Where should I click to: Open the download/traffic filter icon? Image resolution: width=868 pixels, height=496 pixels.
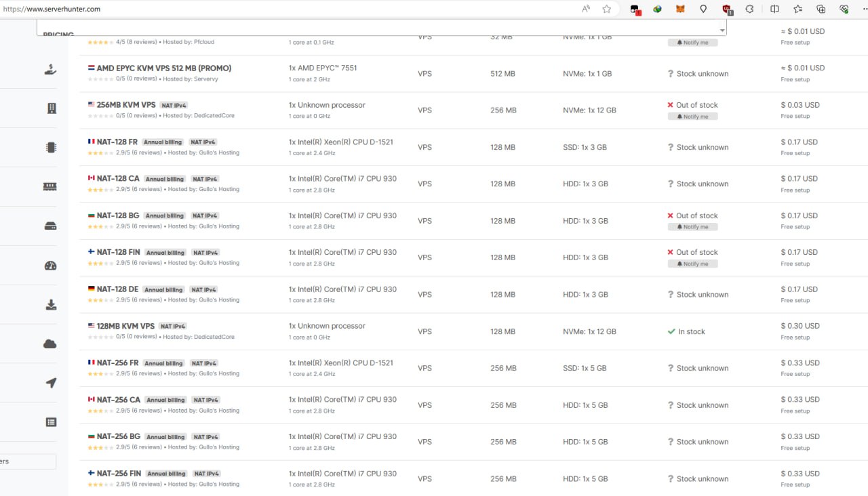(x=51, y=305)
